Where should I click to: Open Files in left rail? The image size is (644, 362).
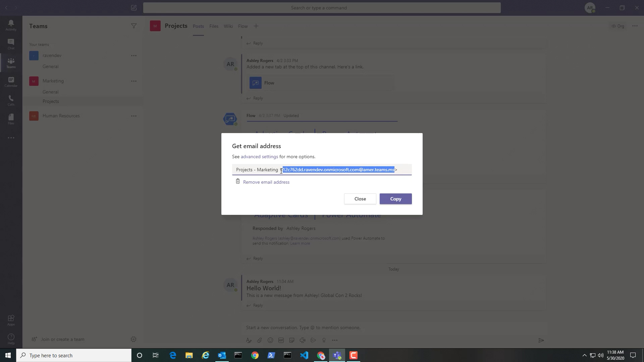tap(11, 119)
